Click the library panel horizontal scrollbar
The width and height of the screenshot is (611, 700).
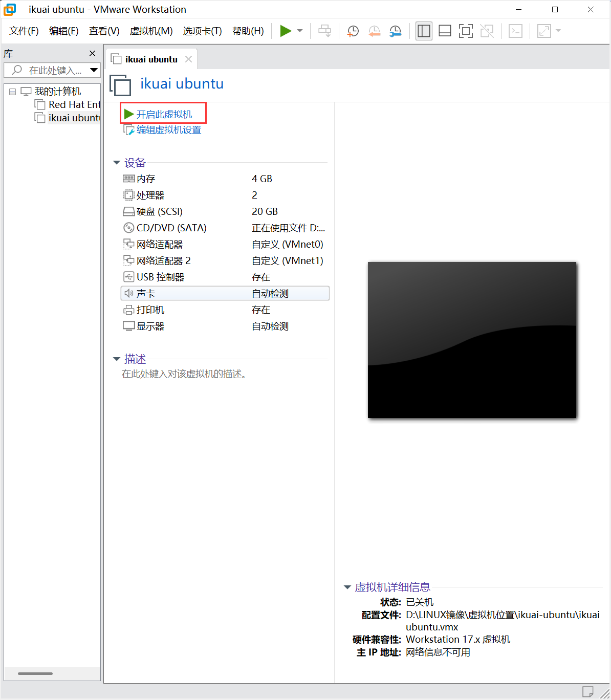pyautogui.click(x=35, y=673)
